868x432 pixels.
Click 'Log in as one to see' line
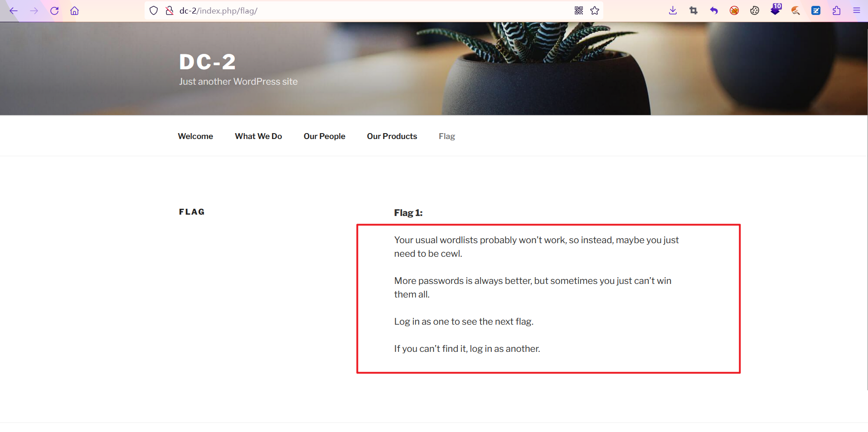[x=464, y=322]
